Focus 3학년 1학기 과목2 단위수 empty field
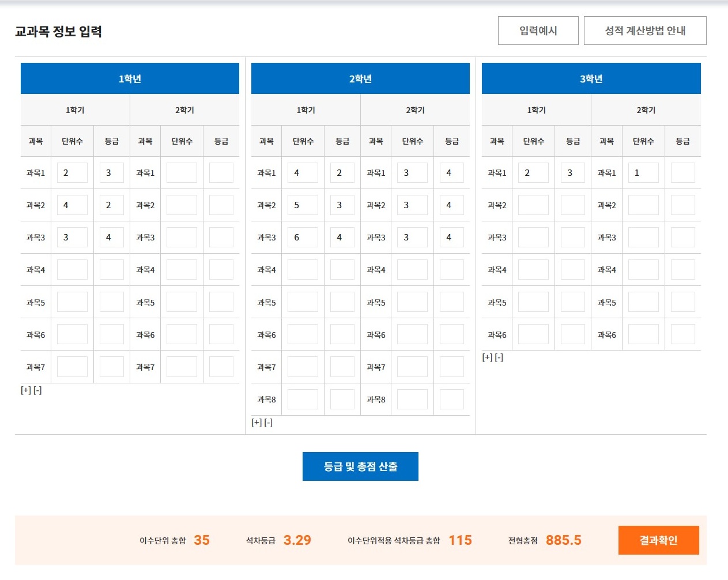Viewport: 728px width, 580px height. pyautogui.click(x=533, y=205)
